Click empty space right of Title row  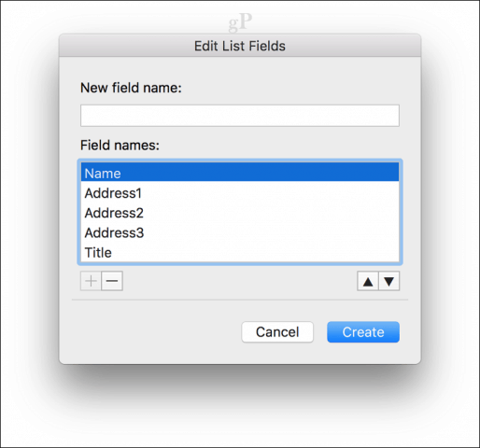pyautogui.click(x=255, y=252)
